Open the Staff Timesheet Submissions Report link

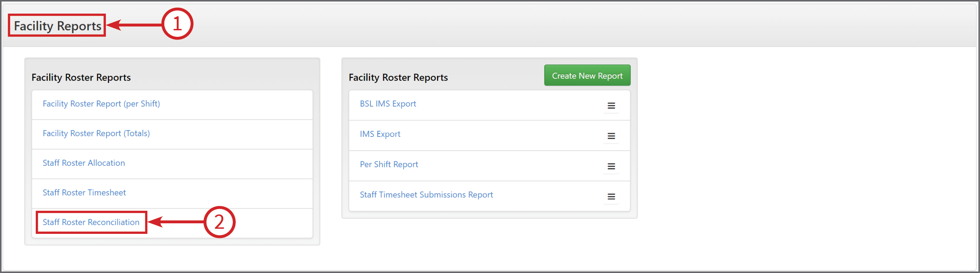(x=426, y=195)
